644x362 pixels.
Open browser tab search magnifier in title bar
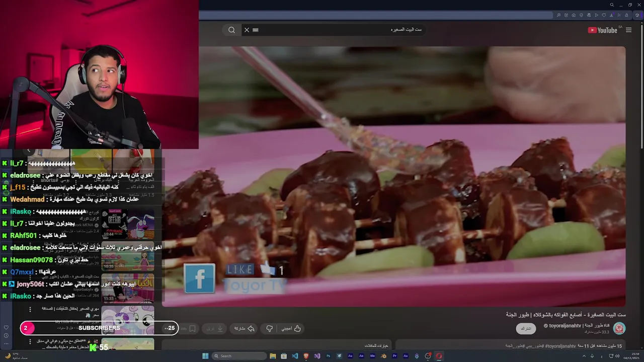612,5
